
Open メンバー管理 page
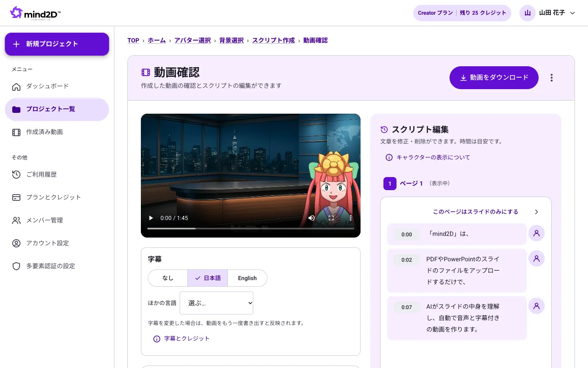[x=57, y=220]
